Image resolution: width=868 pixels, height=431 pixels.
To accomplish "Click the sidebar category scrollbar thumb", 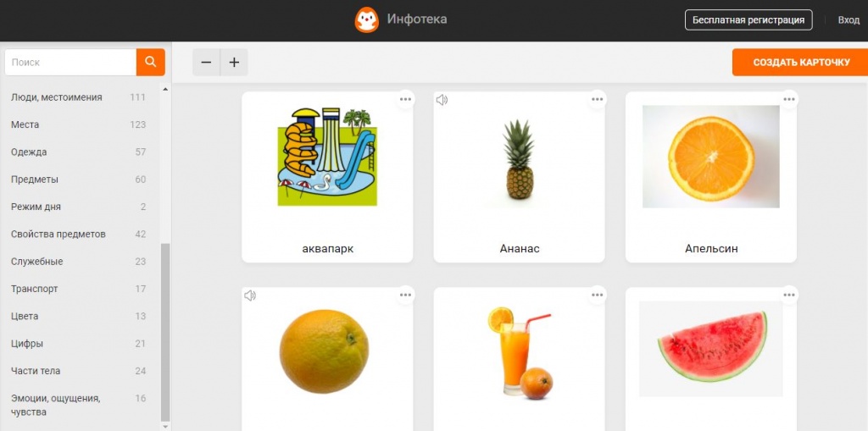I will click(x=165, y=332).
